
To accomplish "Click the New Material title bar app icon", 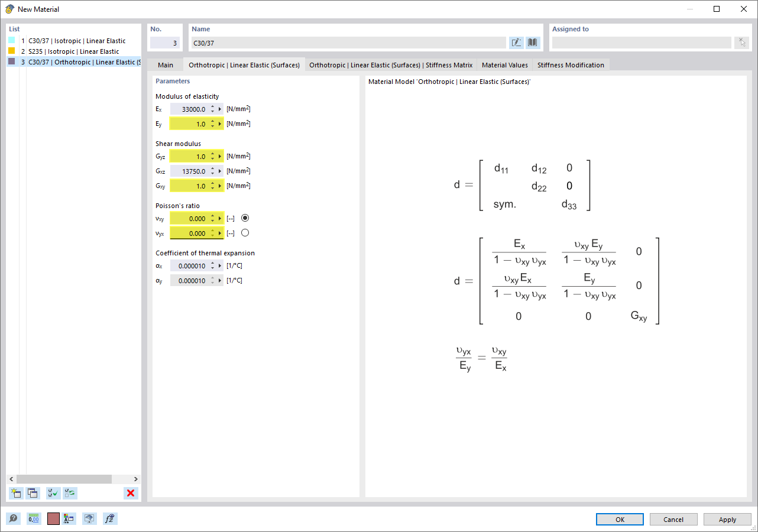I will point(9,9).
